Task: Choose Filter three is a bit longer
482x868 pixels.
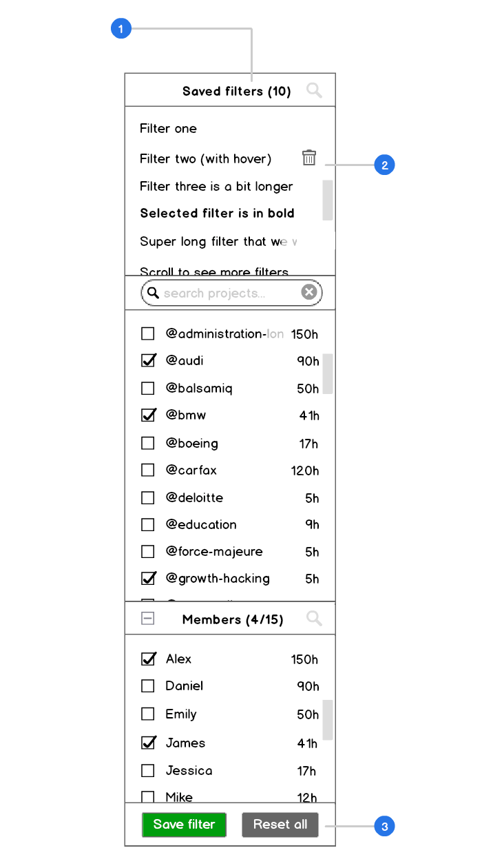Action: (x=216, y=187)
